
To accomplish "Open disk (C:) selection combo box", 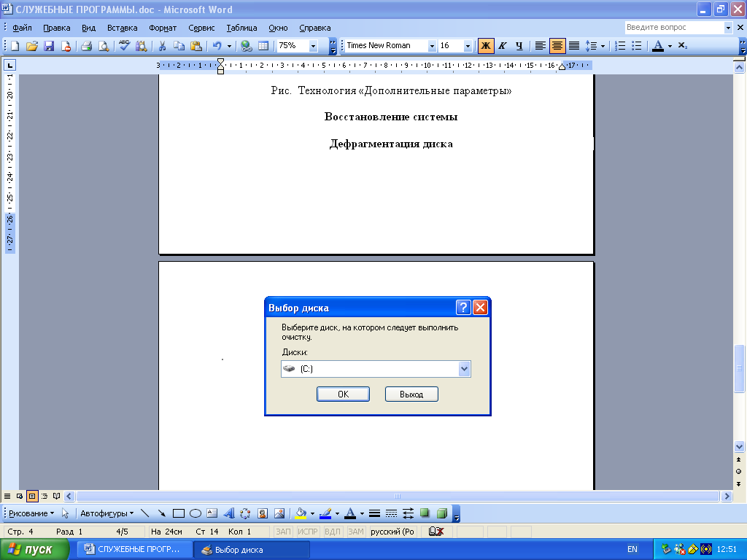I will tap(376, 369).
